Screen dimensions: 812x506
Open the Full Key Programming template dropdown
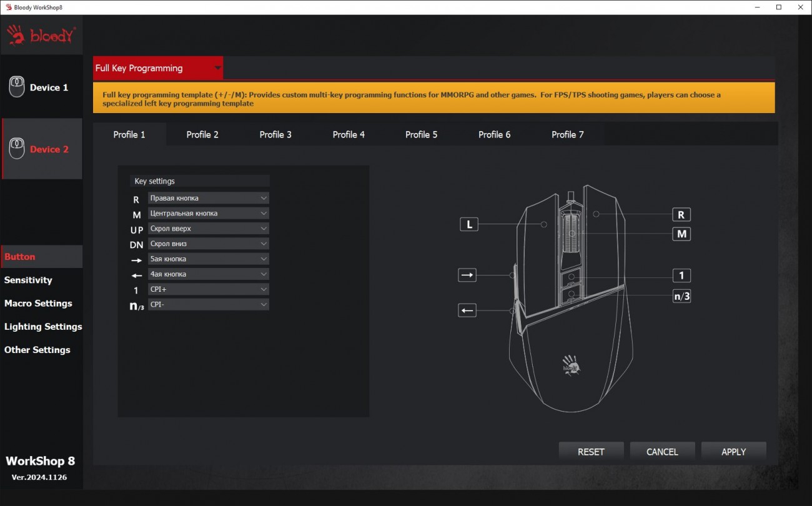(x=158, y=68)
